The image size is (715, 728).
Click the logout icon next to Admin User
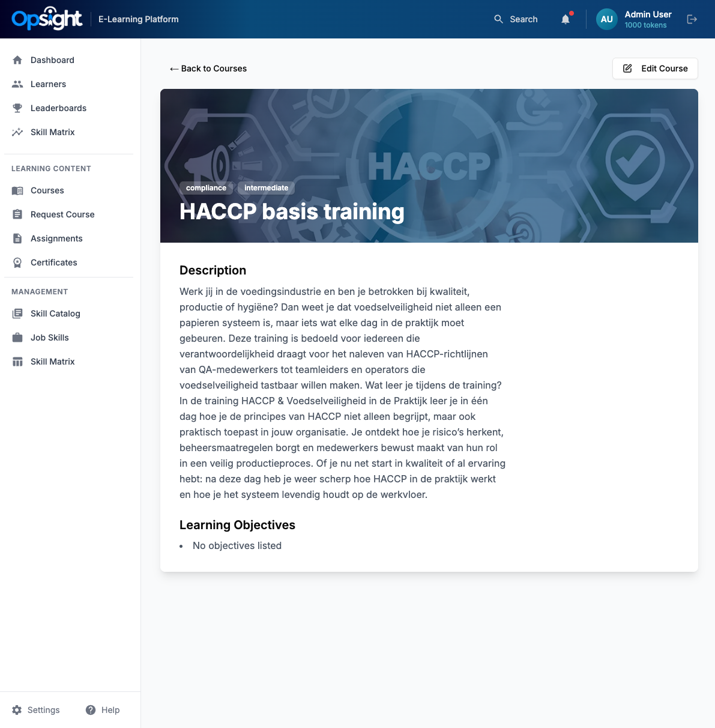[x=692, y=19]
